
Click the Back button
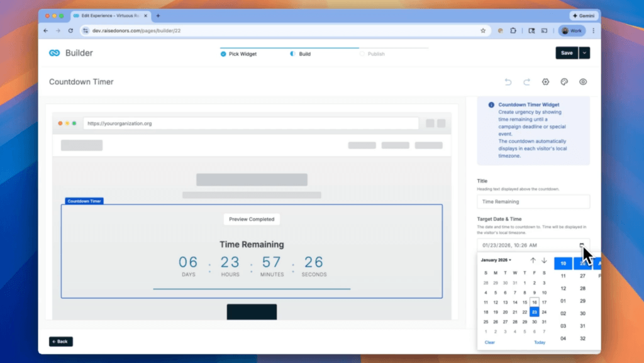(x=61, y=342)
